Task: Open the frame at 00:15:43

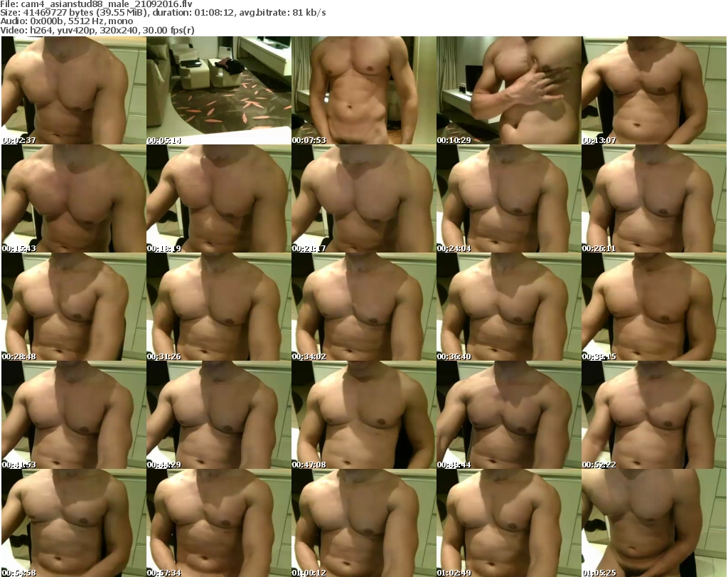Action: point(74,198)
